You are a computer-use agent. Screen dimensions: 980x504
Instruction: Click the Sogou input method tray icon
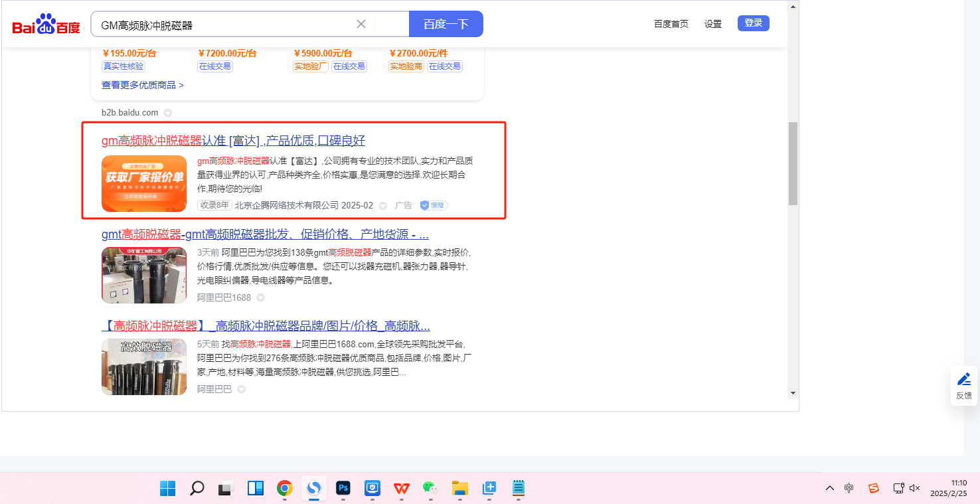pos(874,488)
